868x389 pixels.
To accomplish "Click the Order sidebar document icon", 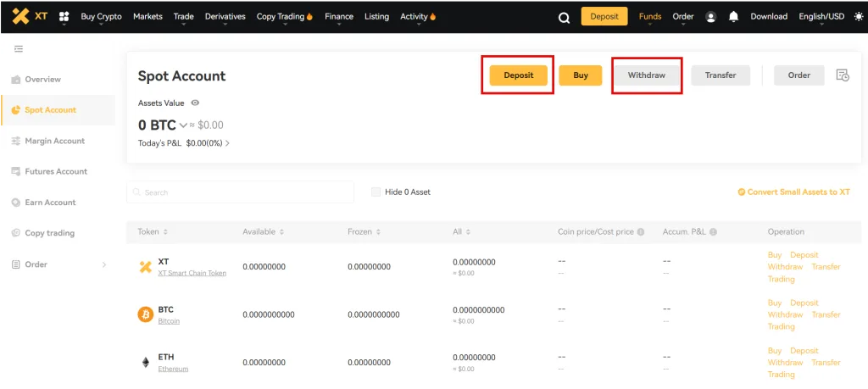I will [16, 264].
